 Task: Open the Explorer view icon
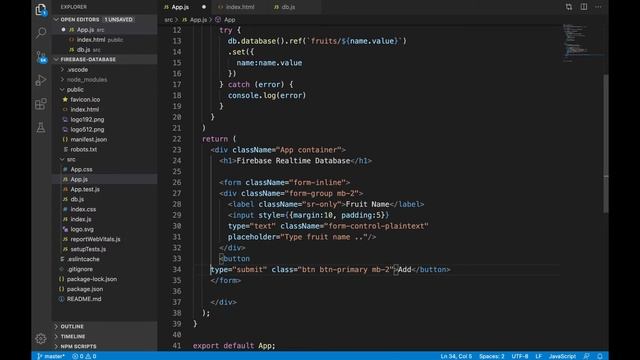point(41,9)
